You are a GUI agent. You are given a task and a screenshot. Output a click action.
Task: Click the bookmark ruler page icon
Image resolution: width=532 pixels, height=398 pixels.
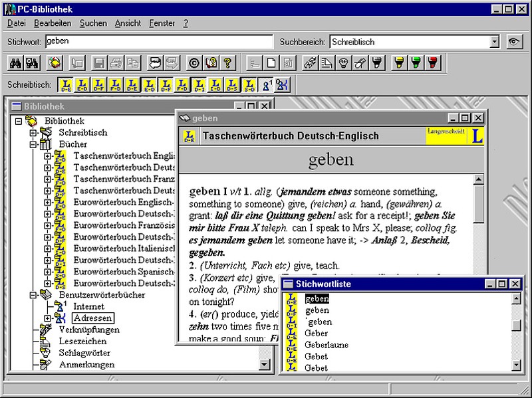pyautogui.click(x=327, y=63)
